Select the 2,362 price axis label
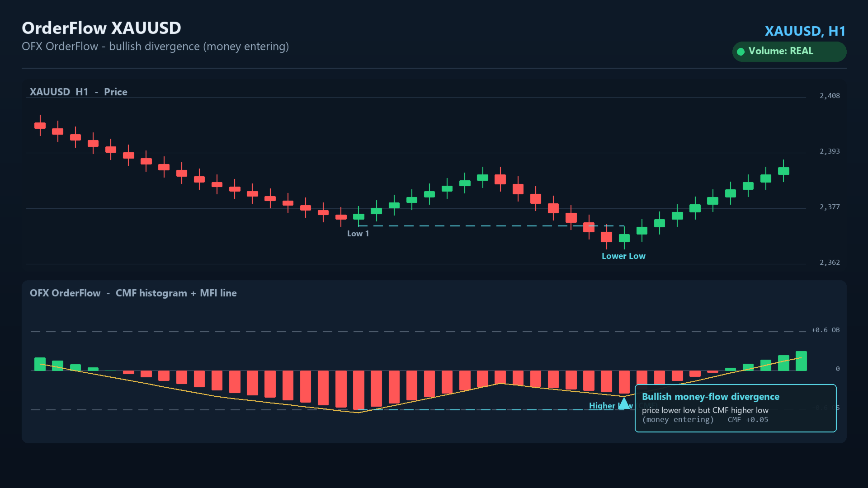 click(830, 263)
